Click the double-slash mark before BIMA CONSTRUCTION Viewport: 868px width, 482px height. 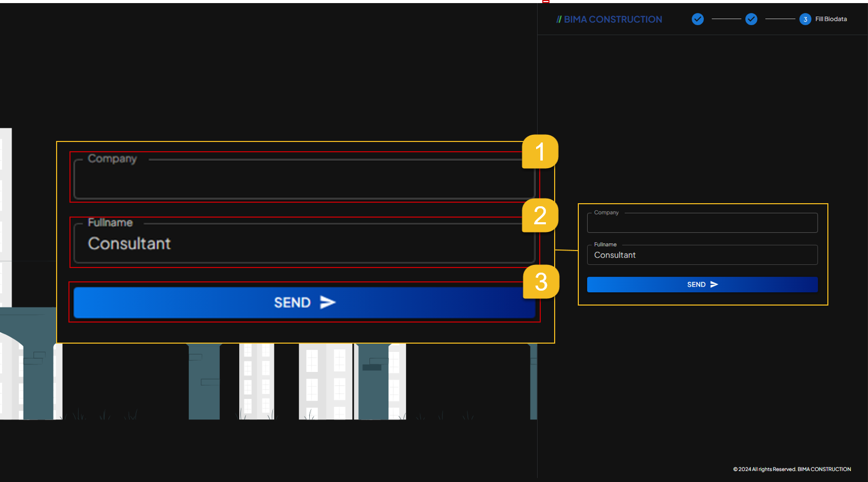point(559,20)
